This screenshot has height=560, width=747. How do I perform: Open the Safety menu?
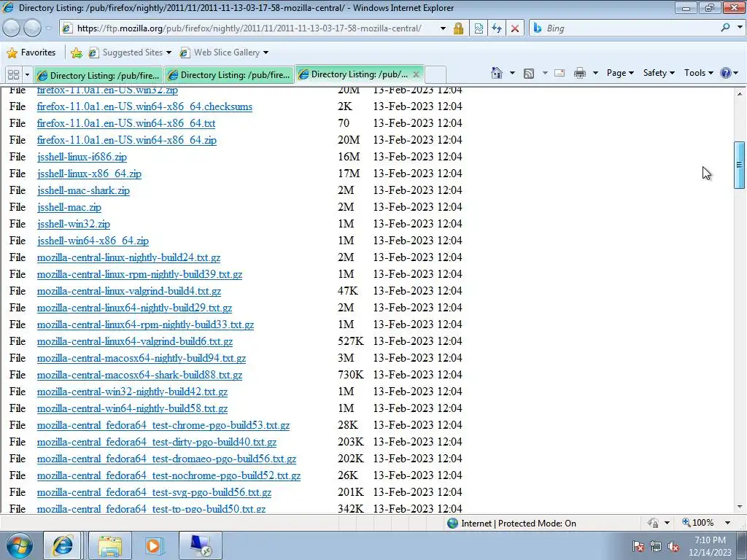point(659,73)
